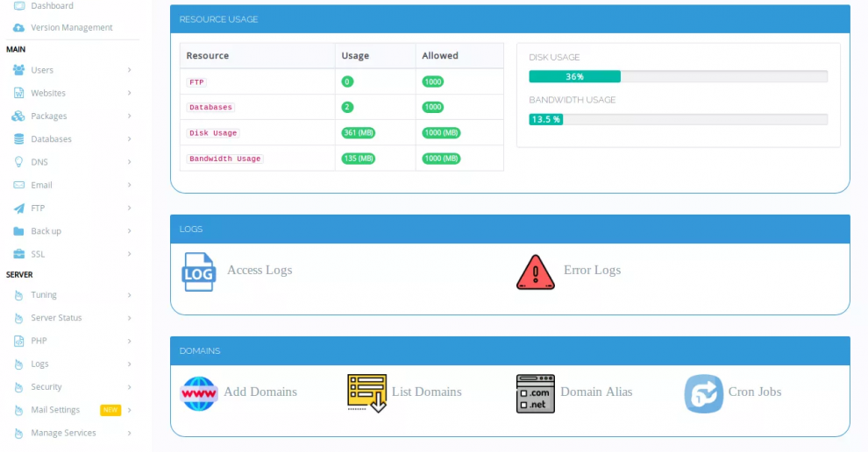Viewport: 868px width, 452px height.
Task: Open the DNS menu item
Action: coord(39,162)
